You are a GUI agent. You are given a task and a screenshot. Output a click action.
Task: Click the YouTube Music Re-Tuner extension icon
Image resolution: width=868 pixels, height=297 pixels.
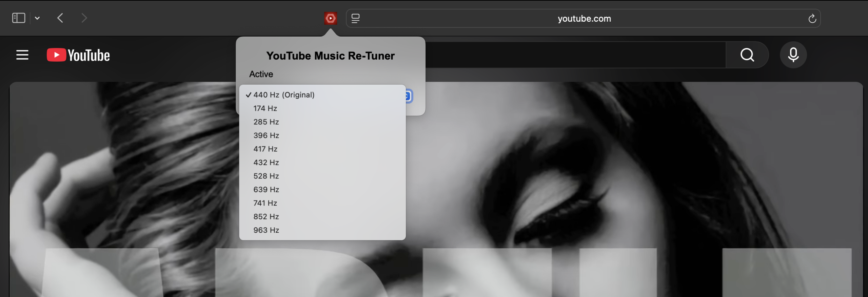point(330,18)
